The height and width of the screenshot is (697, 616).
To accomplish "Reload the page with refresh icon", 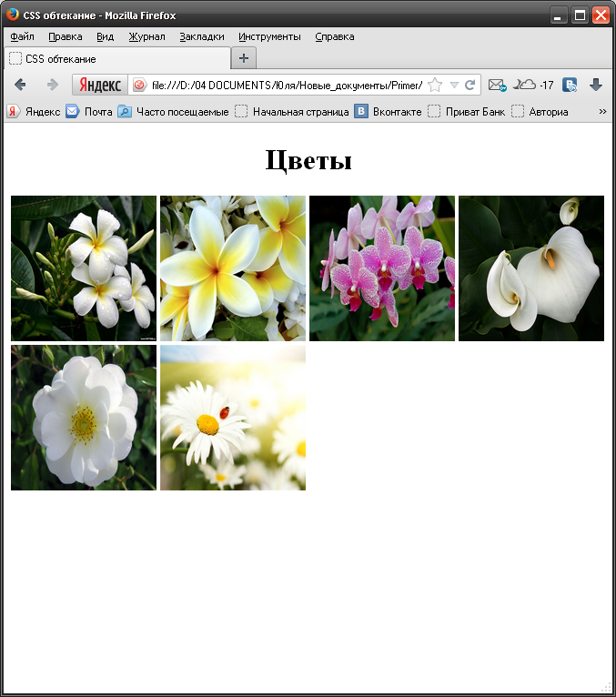I will (x=470, y=85).
